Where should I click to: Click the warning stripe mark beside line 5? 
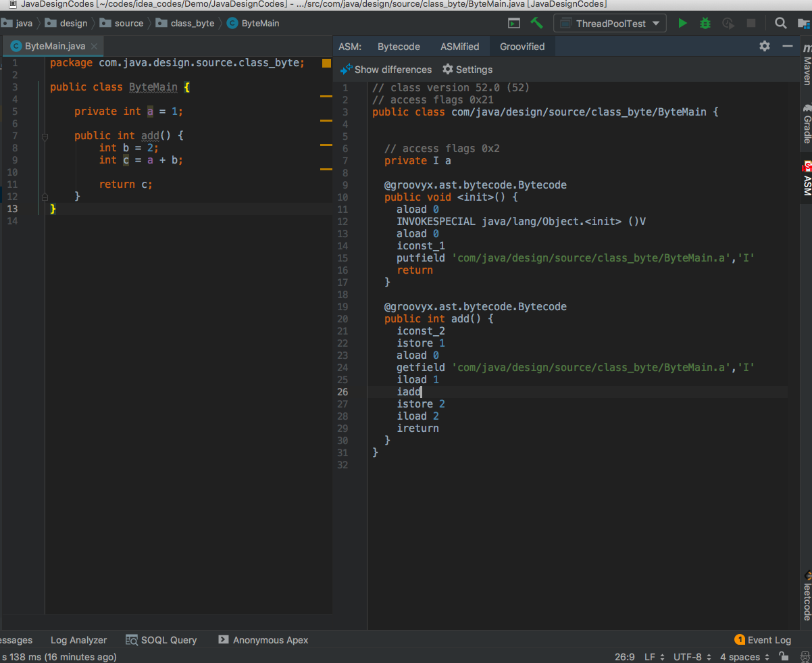(x=326, y=121)
